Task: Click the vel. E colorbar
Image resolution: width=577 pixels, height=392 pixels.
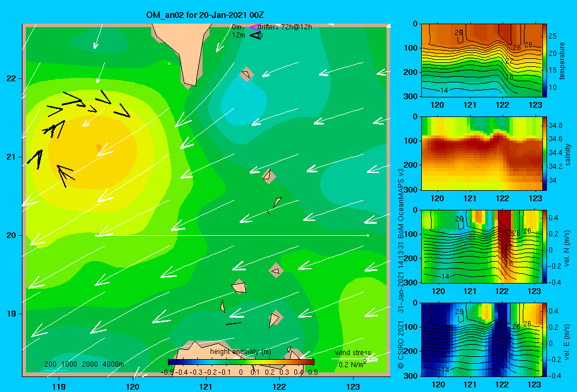Action: [545, 340]
